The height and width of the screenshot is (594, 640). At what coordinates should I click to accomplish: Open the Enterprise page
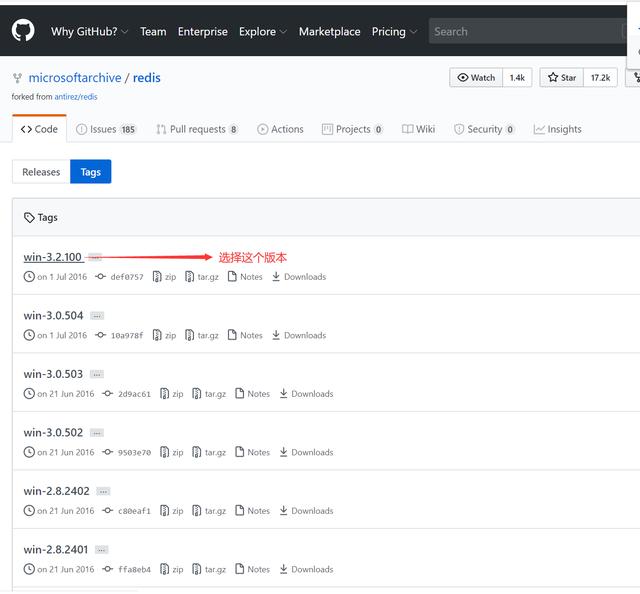202,31
